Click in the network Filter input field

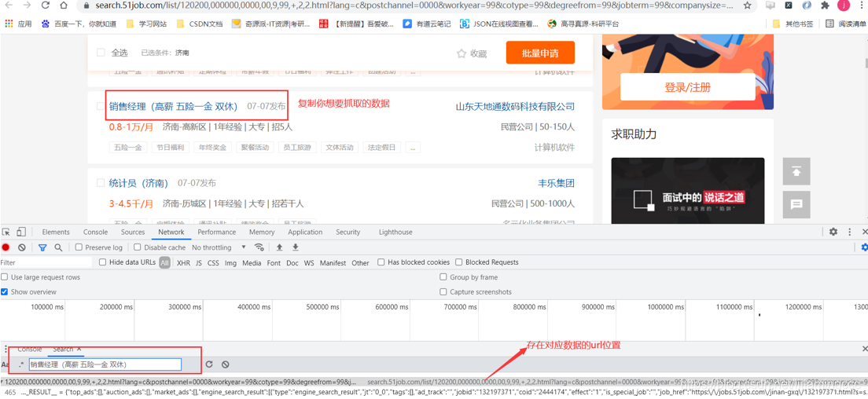point(46,262)
